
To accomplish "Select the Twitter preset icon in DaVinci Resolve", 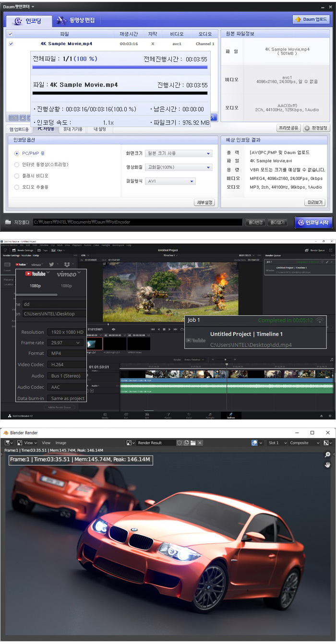I will click(51, 264).
